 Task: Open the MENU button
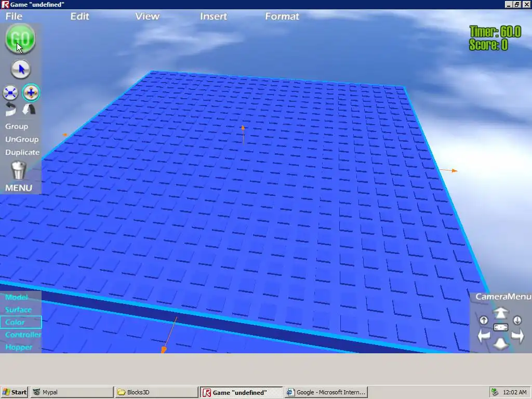[19, 188]
